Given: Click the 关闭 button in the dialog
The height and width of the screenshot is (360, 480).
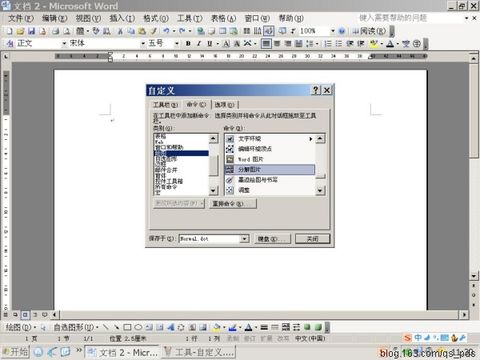Looking at the screenshot, I should [x=312, y=239].
